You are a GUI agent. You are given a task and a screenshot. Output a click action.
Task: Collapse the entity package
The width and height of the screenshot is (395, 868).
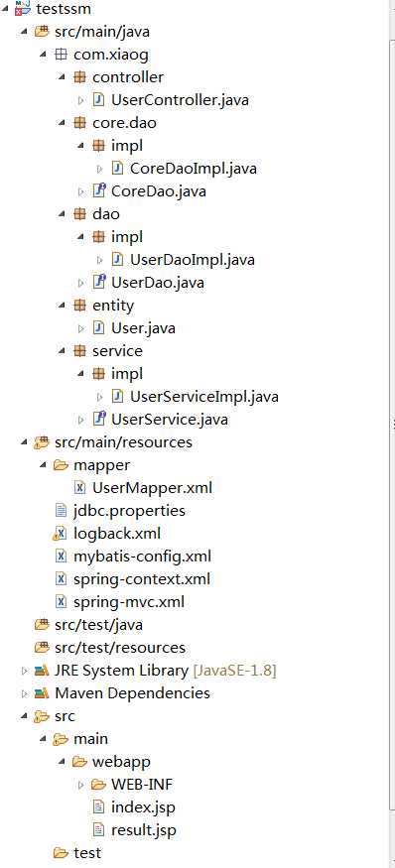point(63,307)
